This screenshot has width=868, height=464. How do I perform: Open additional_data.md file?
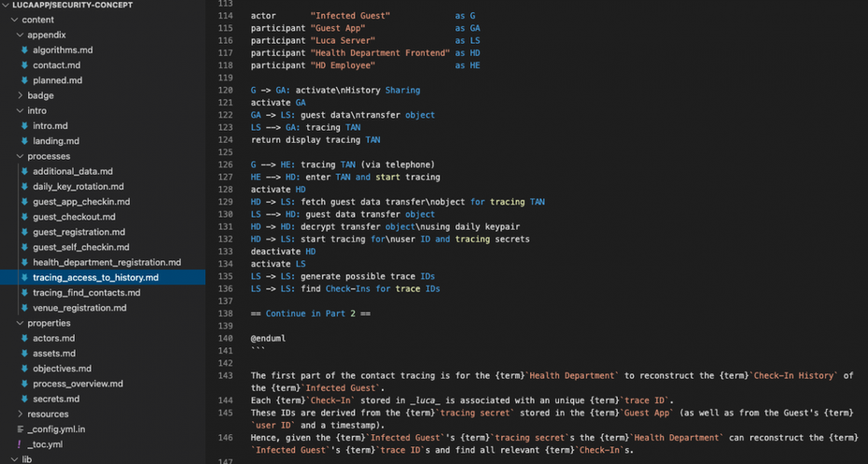click(73, 172)
